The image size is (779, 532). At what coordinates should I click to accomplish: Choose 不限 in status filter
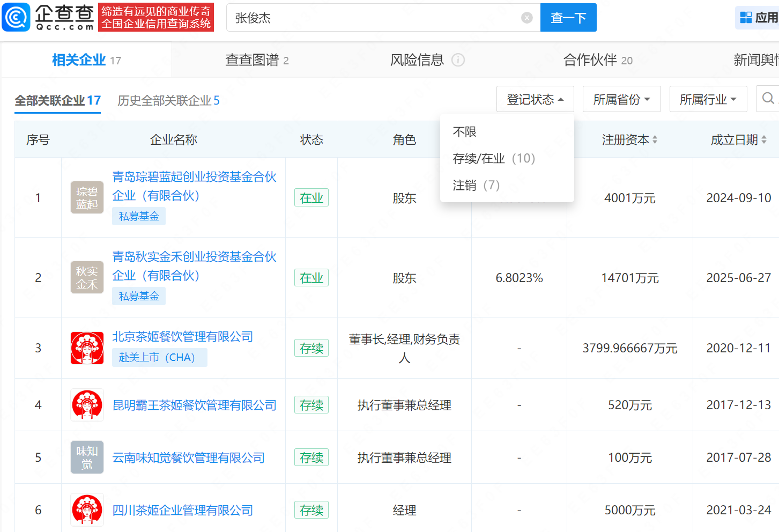point(464,132)
